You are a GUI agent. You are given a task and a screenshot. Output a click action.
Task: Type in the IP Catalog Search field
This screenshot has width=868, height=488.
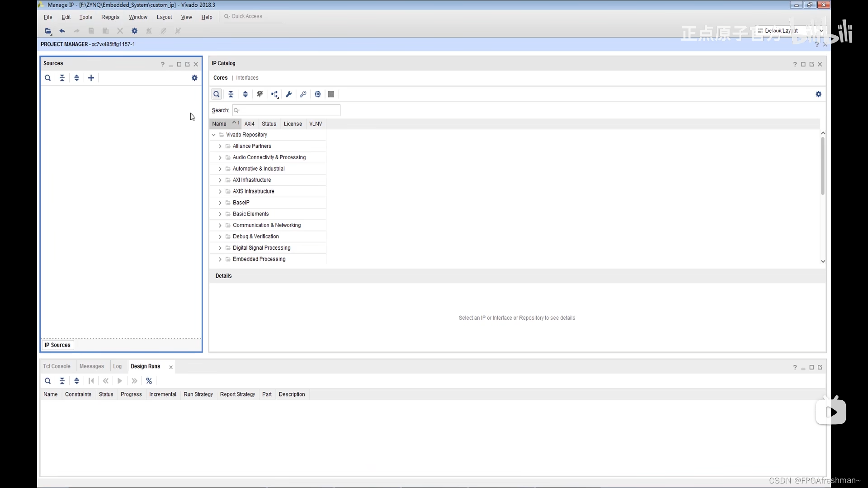point(286,110)
